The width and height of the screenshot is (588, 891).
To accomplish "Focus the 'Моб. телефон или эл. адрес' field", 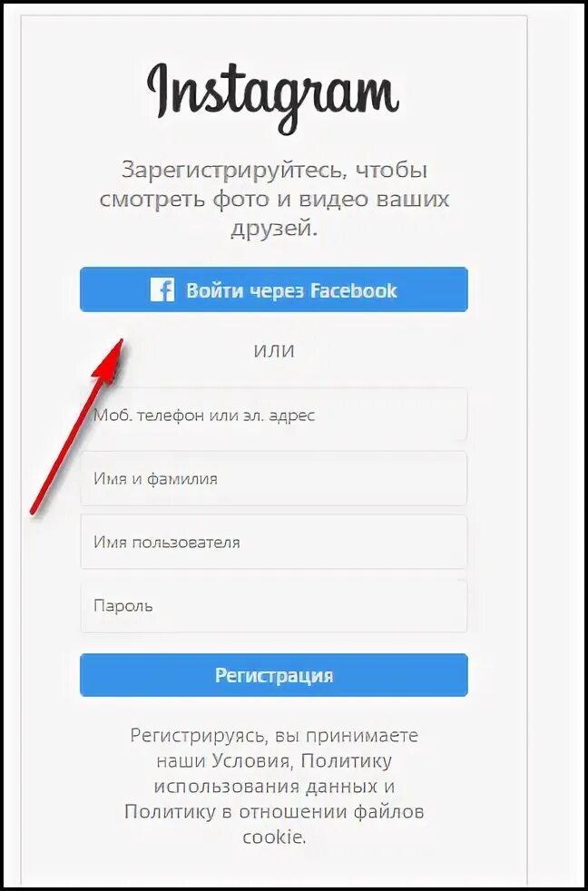I will click(x=274, y=415).
